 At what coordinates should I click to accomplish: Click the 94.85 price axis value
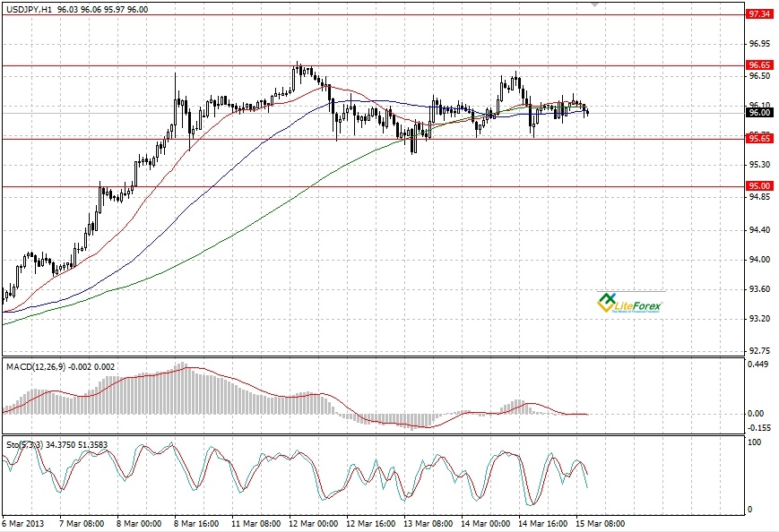759,197
